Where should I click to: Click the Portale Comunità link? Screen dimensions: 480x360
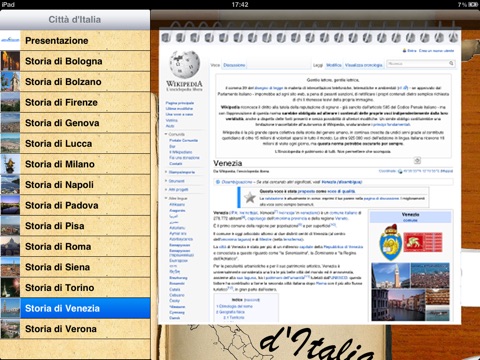click(x=183, y=140)
